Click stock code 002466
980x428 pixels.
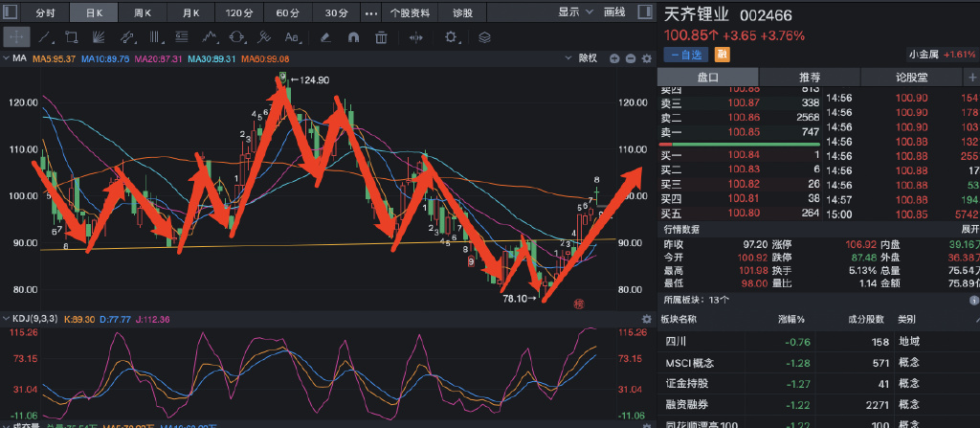click(767, 16)
